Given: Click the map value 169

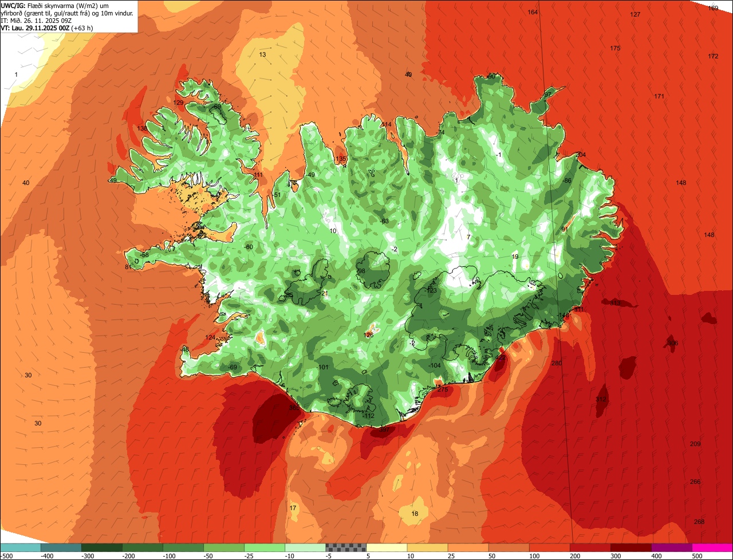Looking at the screenshot, I should [713, 8].
